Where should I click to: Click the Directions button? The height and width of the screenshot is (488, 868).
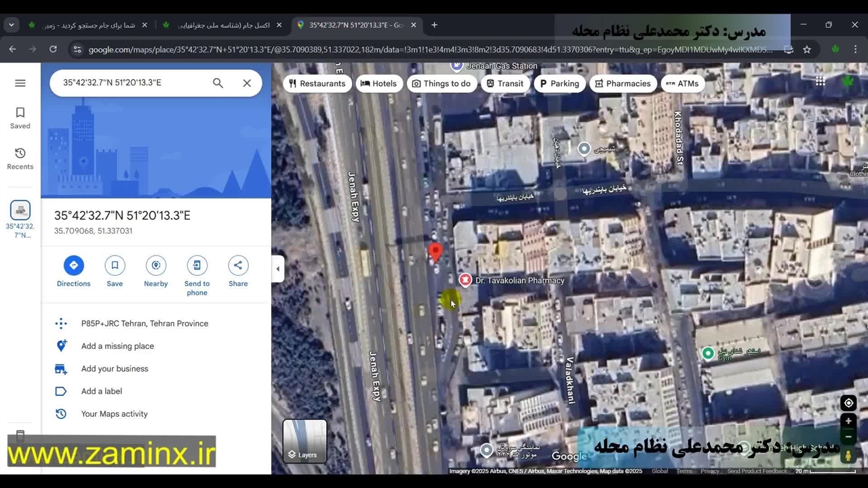click(x=73, y=266)
